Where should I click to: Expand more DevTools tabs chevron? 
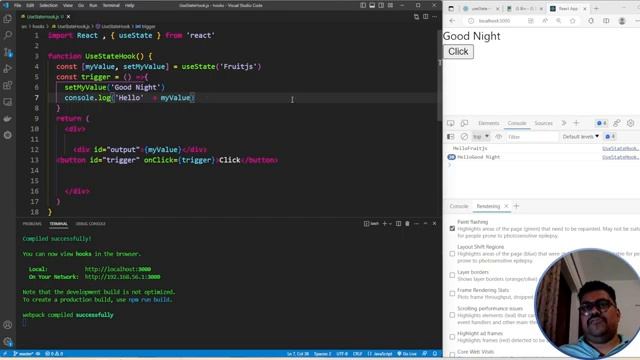pyautogui.click(x=564, y=123)
